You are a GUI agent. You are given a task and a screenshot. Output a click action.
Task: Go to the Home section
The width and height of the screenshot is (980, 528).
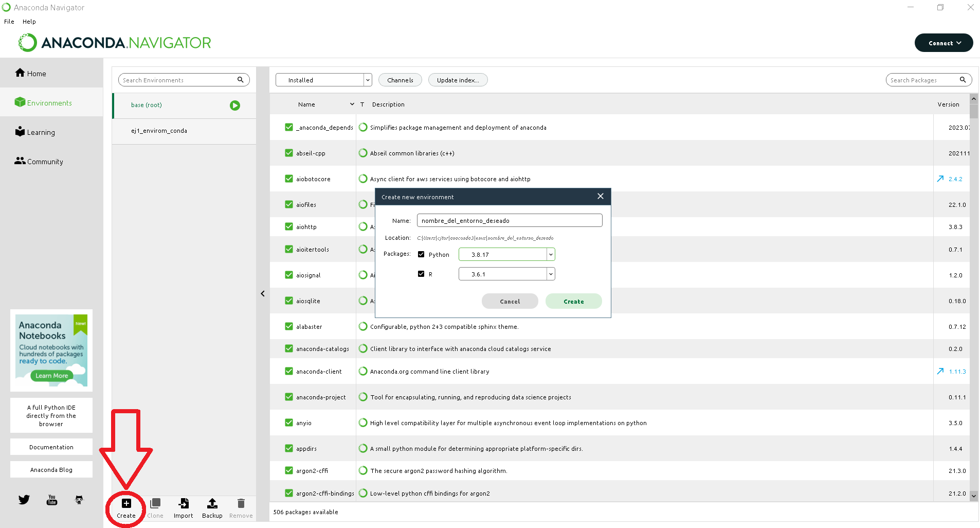coord(51,73)
